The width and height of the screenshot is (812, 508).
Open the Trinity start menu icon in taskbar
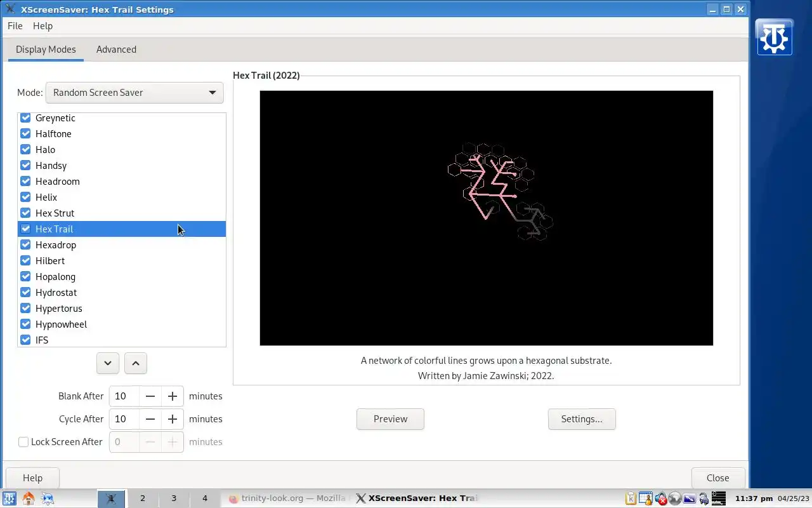10,498
